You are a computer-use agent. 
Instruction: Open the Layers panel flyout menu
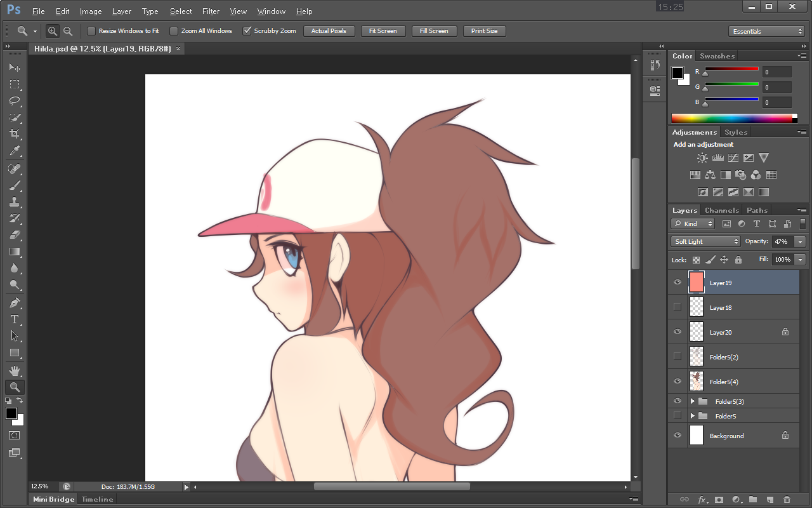[802, 210]
